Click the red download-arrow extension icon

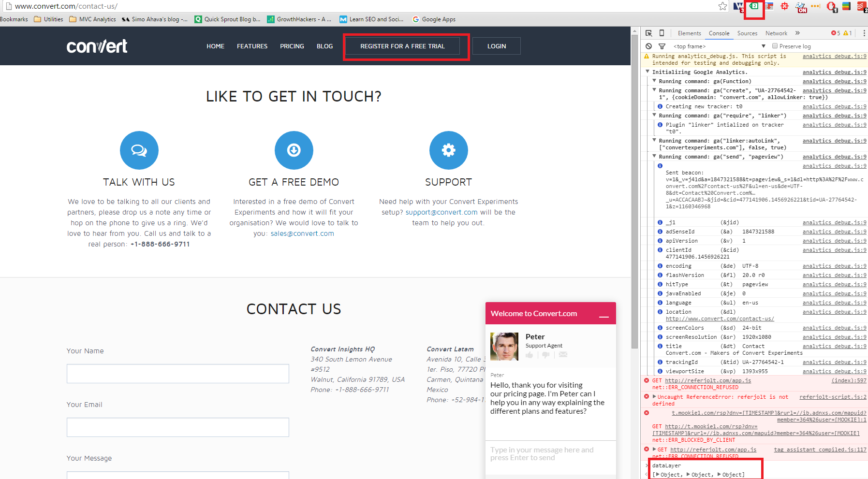tap(769, 6)
